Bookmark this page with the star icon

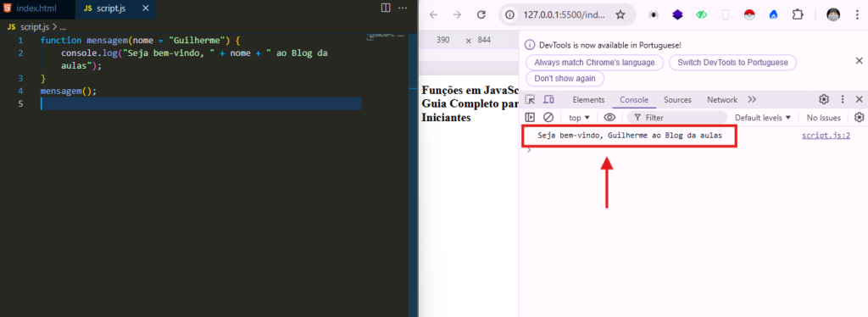pyautogui.click(x=620, y=15)
